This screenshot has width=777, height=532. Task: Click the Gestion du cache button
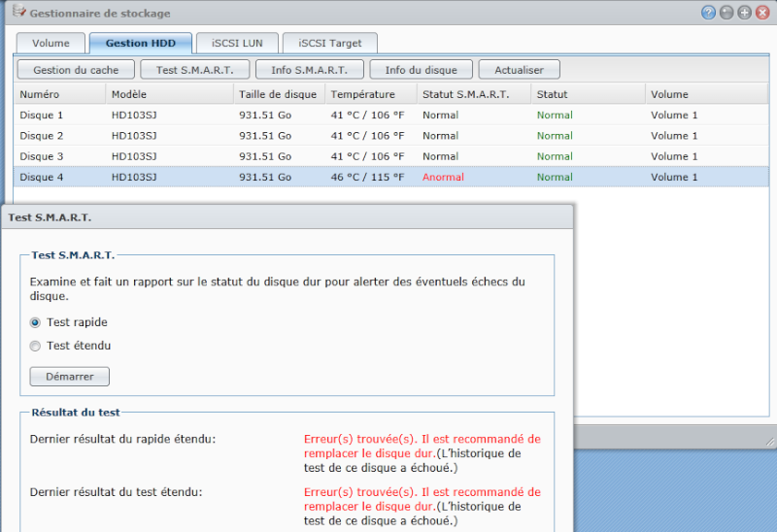[76, 70]
